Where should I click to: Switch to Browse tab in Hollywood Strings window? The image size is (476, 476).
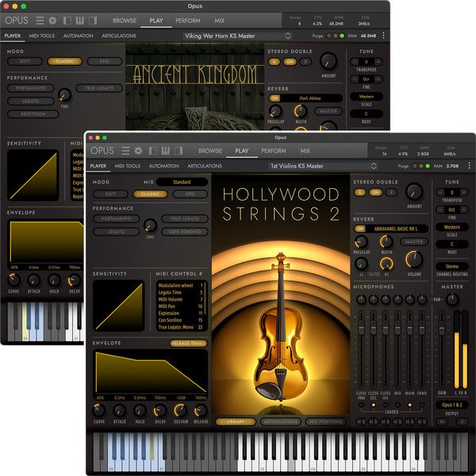coord(210,151)
